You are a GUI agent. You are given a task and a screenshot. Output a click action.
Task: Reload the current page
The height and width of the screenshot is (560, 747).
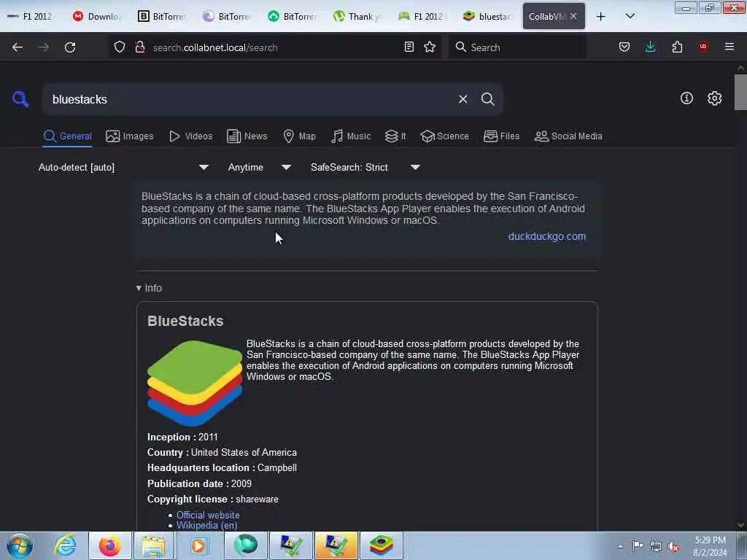(x=70, y=47)
